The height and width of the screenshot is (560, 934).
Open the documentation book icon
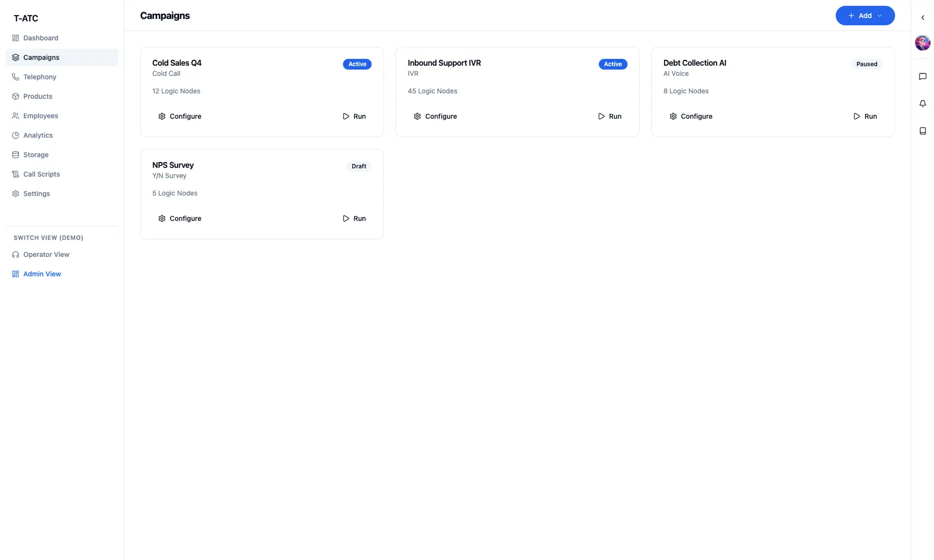coord(923,131)
